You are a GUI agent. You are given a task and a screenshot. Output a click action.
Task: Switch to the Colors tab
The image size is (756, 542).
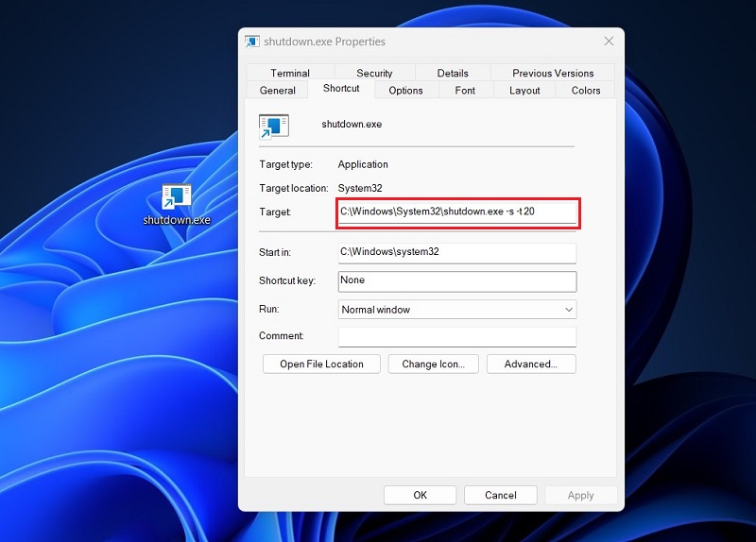coord(586,90)
